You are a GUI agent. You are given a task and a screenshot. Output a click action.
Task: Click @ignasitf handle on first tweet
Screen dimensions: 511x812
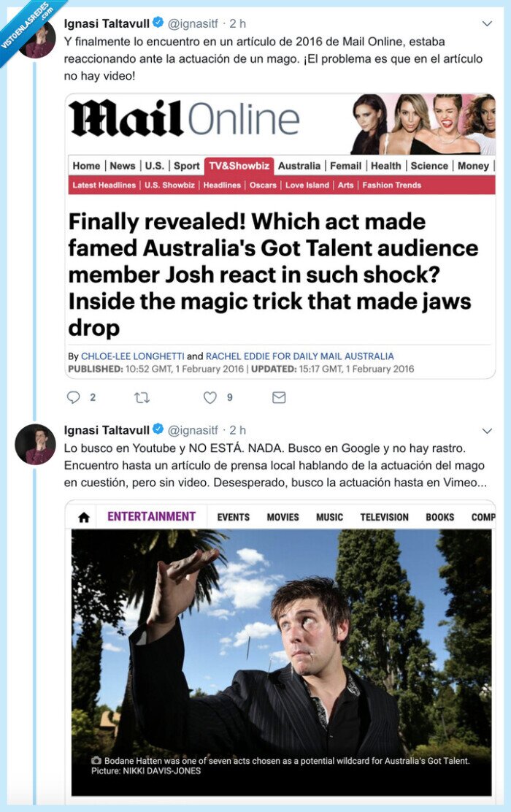point(193,24)
